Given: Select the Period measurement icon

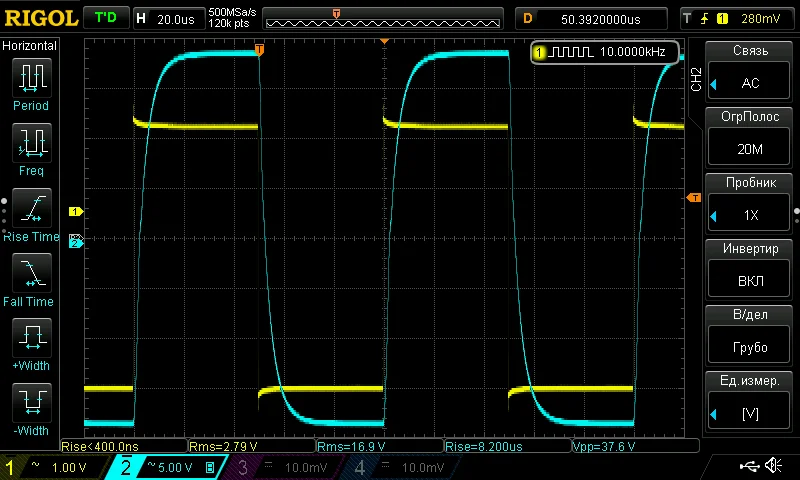Looking at the screenshot, I should [31, 78].
